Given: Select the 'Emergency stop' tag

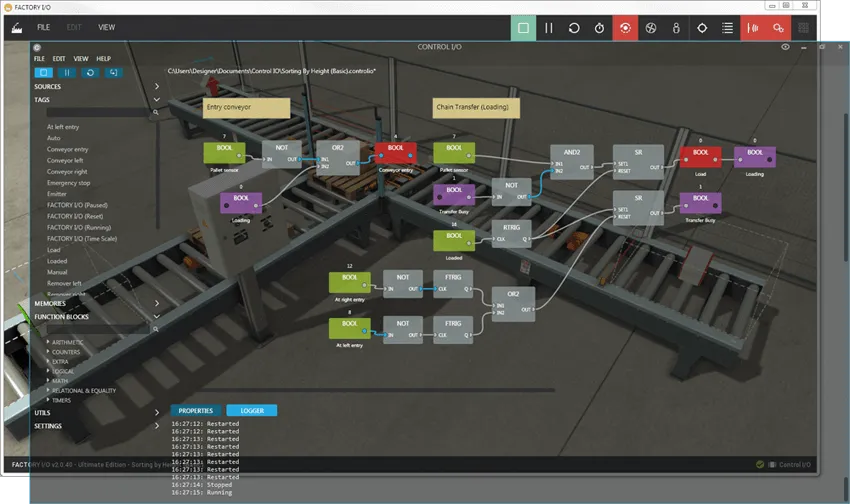Looking at the screenshot, I should [x=68, y=183].
